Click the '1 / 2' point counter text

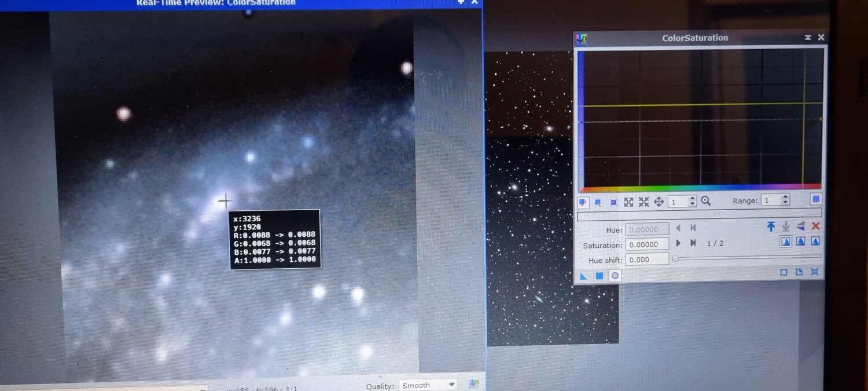715,244
